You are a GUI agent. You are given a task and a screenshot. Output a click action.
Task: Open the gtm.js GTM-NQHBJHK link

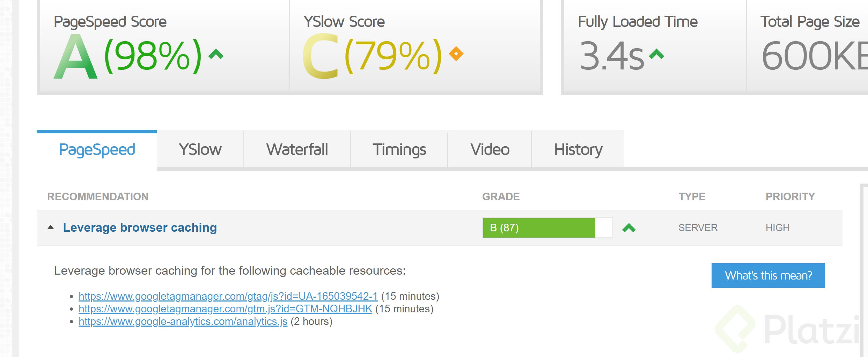pyautogui.click(x=225, y=309)
